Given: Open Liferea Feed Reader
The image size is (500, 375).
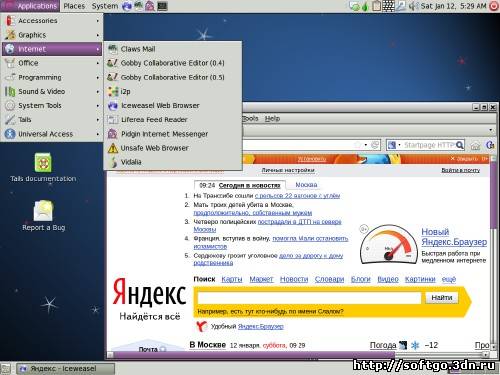Looking at the screenshot, I should [x=173, y=120].
